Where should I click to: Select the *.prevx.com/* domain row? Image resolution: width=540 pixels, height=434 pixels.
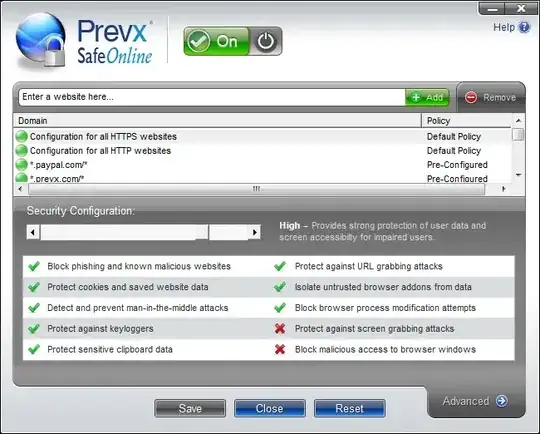tap(262, 178)
